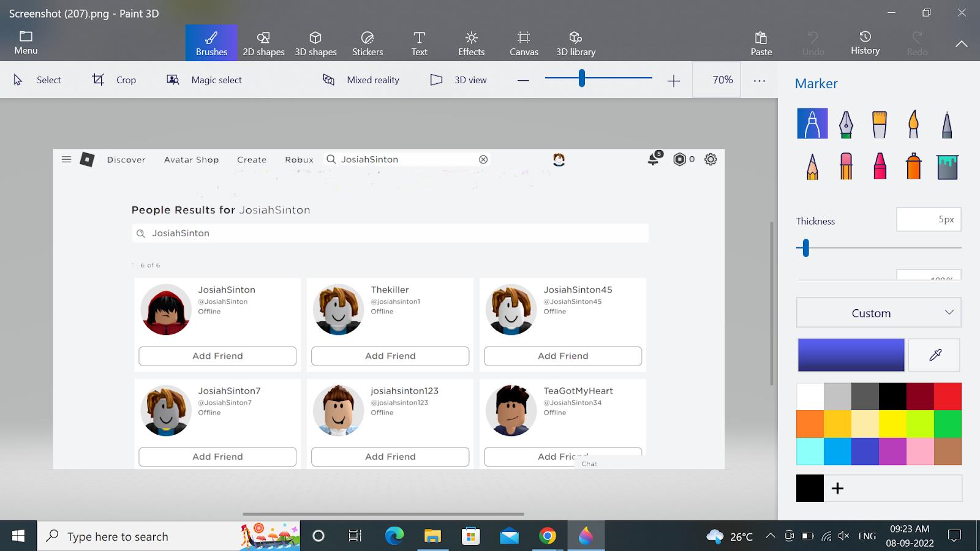Choose the black custom color swatch

(810, 488)
